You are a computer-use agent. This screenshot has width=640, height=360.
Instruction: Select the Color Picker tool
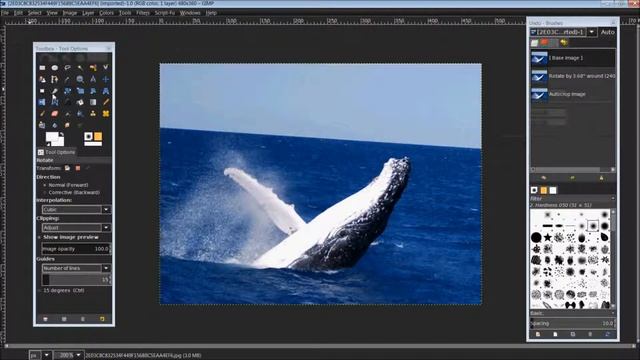(x=67, y=79)
